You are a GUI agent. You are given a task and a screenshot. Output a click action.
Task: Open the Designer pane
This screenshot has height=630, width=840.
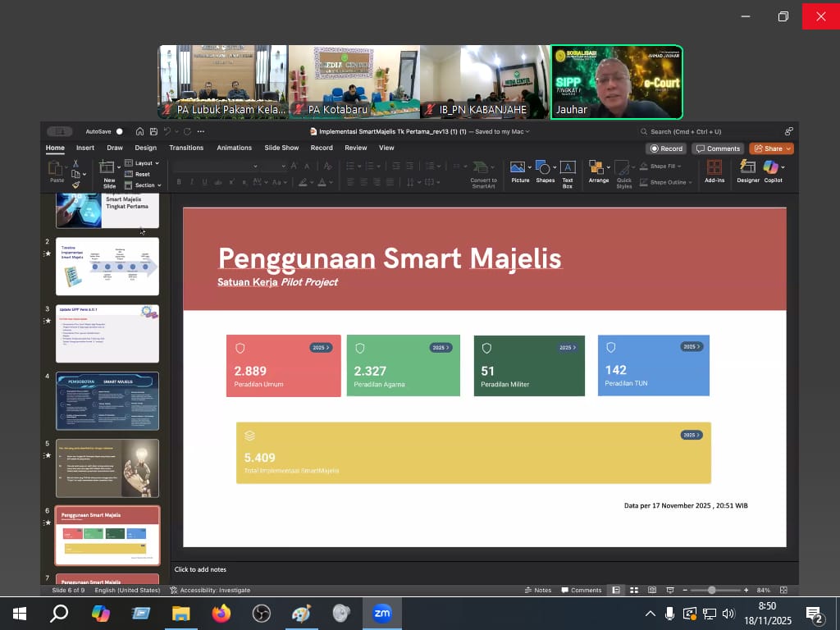(747, 168)
